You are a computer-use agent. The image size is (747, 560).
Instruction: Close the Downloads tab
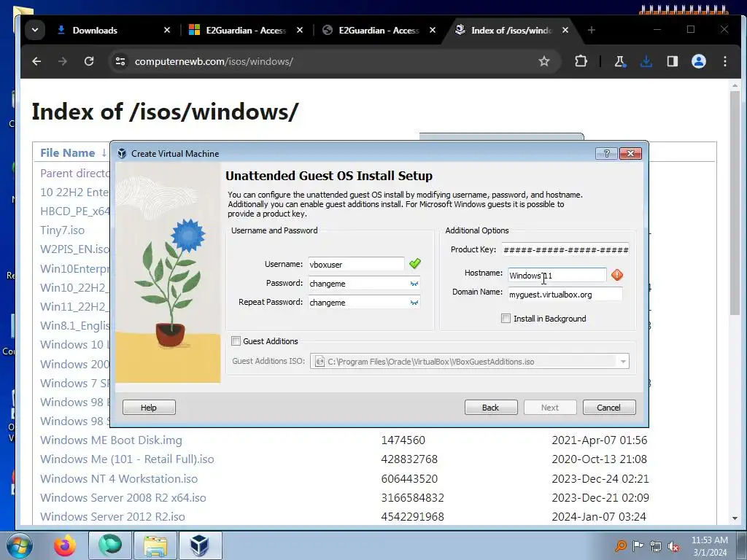(167, 30)
